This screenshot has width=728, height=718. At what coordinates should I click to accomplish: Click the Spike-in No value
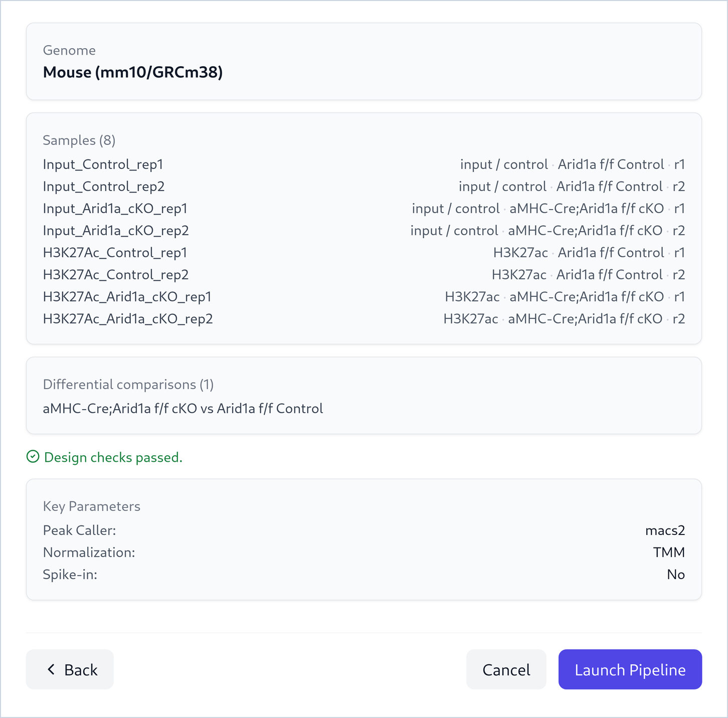(x=676, y=575)
